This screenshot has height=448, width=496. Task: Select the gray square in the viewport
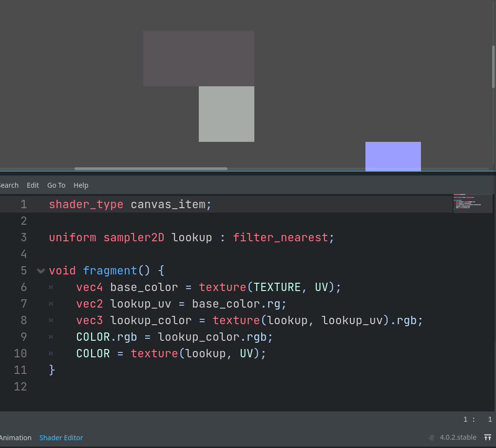pyautogui.click(x=226, y=114)
